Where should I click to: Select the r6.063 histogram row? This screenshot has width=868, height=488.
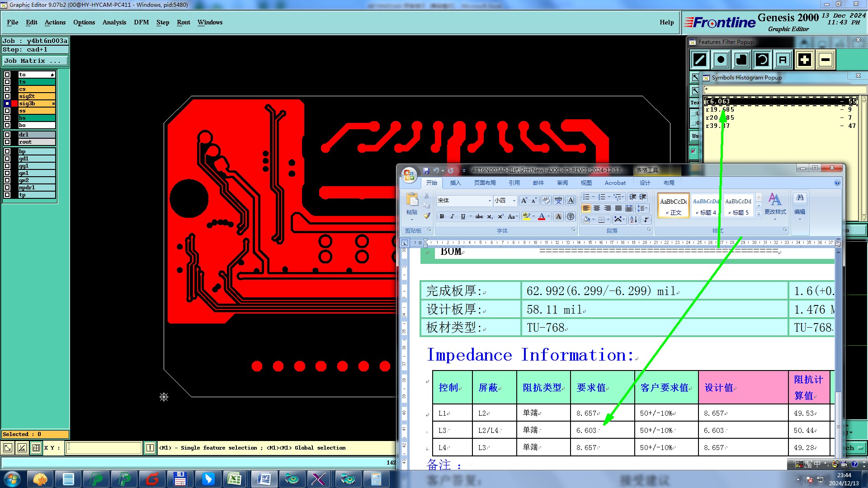pos(781,101)
